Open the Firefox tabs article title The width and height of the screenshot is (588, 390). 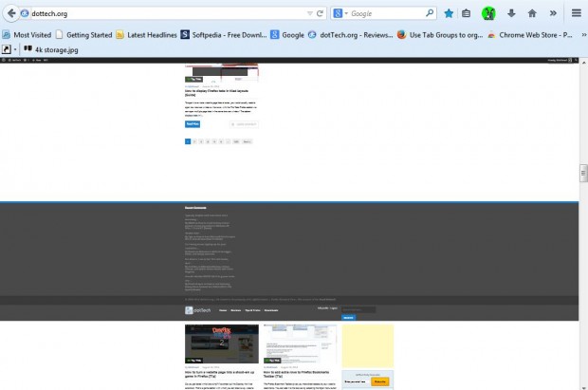click(216, 92)
